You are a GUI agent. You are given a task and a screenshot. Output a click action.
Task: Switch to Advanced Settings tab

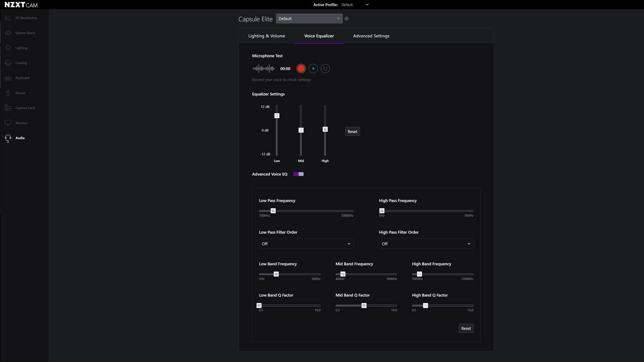click(x=371, y=36)
